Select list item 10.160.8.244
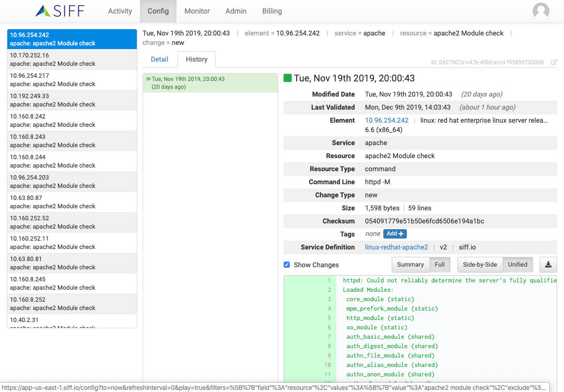 click(72, 161)
